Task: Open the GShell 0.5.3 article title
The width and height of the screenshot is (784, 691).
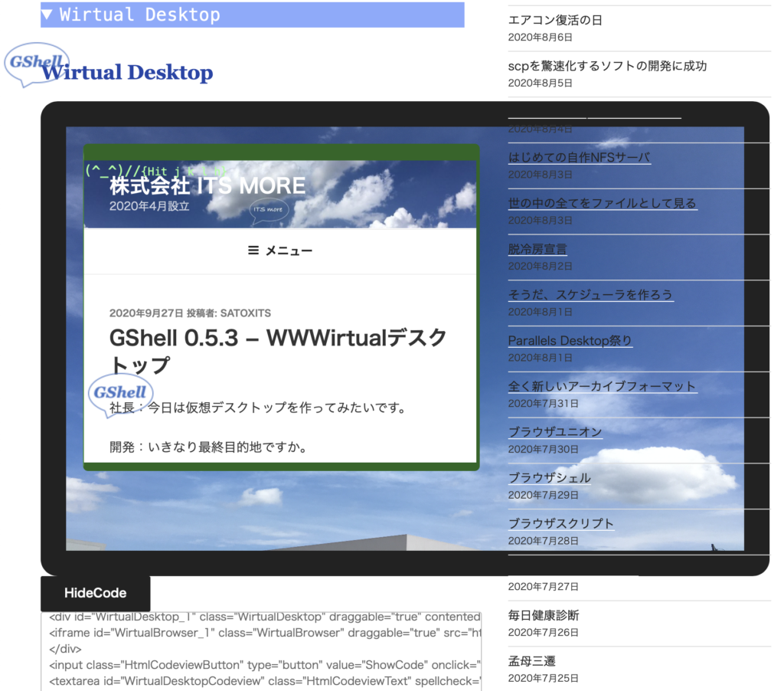Action: coord(278,350)
